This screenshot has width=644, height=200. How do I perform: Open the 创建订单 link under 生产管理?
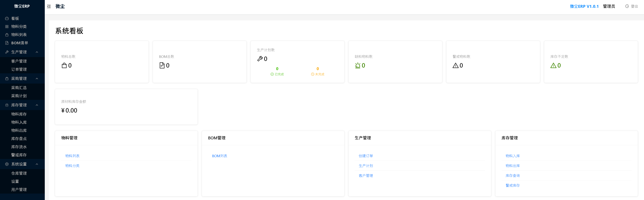click(x=366, y=156)
